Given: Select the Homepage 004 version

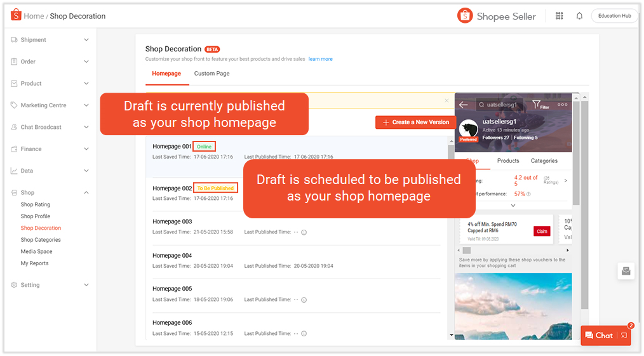Looking at the screenshot, I should point(297,261).
